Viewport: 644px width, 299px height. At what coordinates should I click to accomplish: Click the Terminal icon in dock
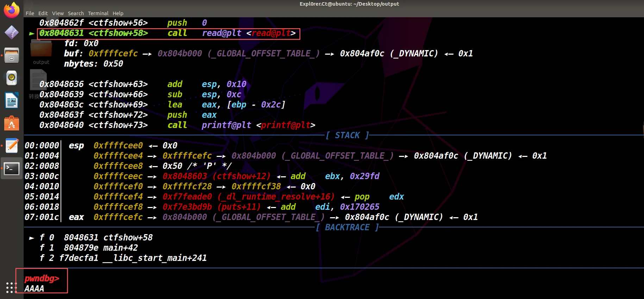[x=12, y=169]
